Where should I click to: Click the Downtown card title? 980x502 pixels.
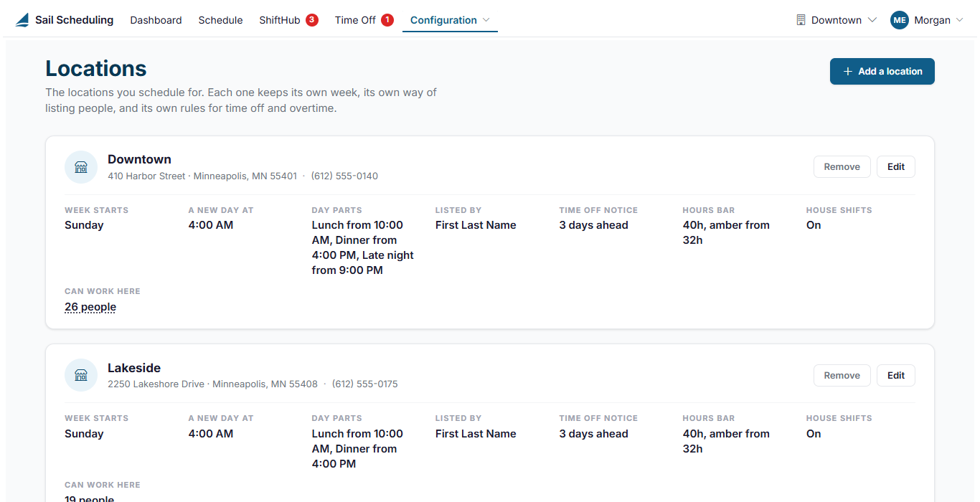[x=139, y=159]
